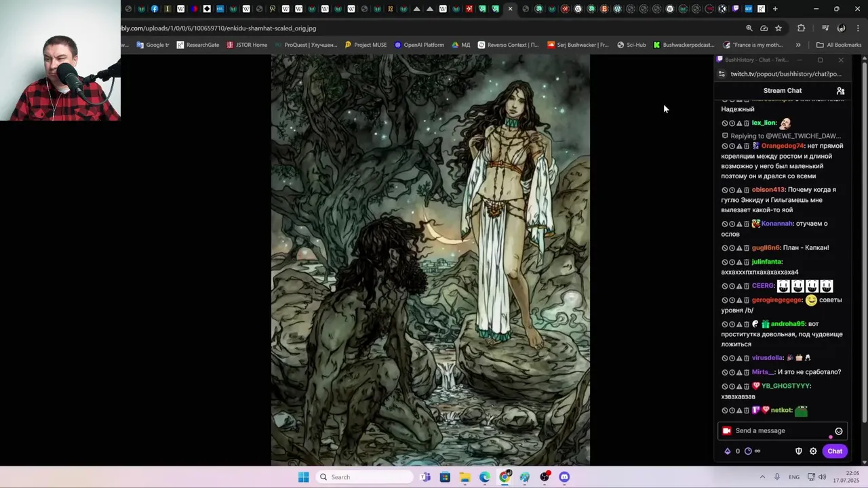Warn user CEERG via triangle icon
The image size is (868, 488).
739,286
